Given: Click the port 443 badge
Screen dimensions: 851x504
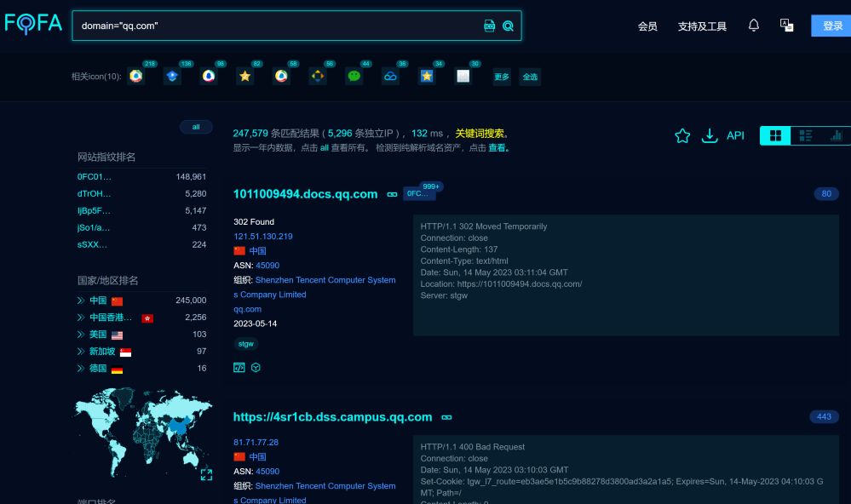Looking at the screenshot, I should [824, 416].
